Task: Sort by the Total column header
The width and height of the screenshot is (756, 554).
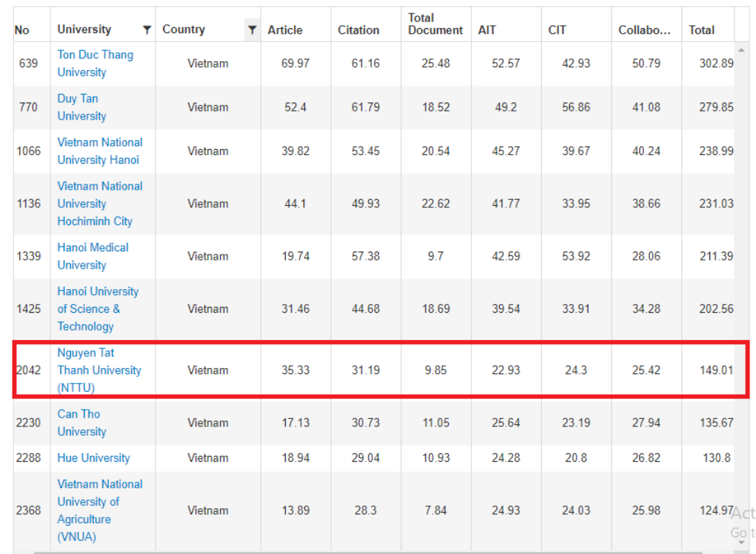Action: tap(701, 30)
